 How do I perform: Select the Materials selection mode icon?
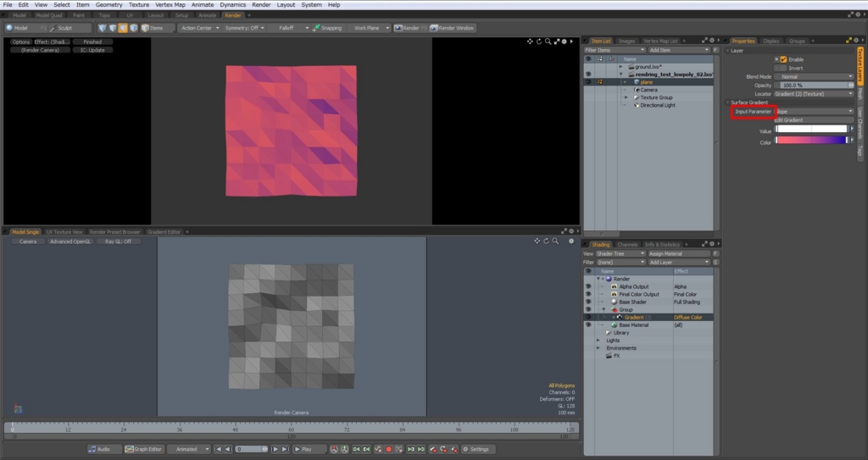(133, 28)
